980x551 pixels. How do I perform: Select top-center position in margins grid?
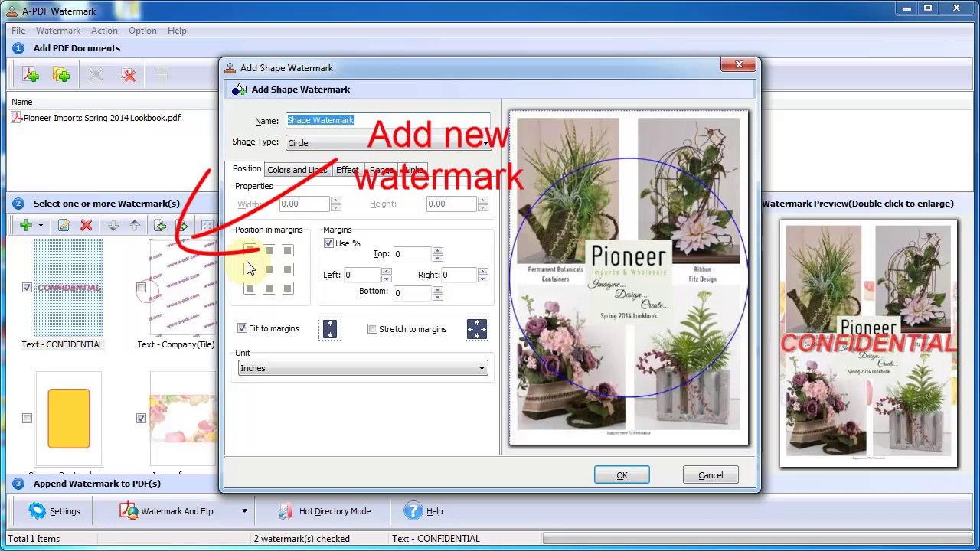(269, 250)
